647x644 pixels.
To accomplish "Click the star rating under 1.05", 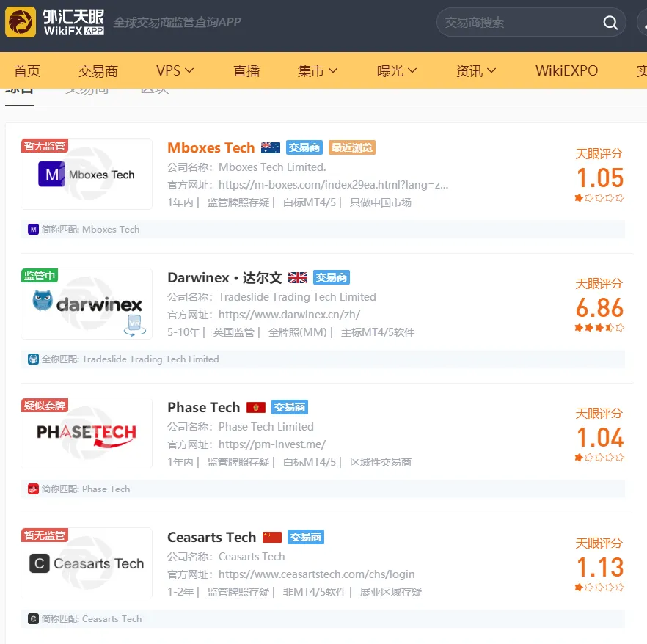I will tap(599, 198).
